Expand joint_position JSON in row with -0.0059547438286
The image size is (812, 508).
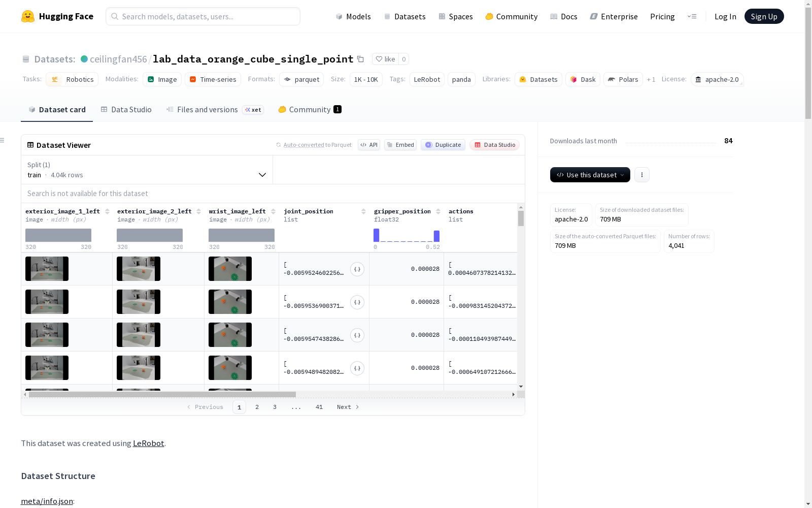357,335
